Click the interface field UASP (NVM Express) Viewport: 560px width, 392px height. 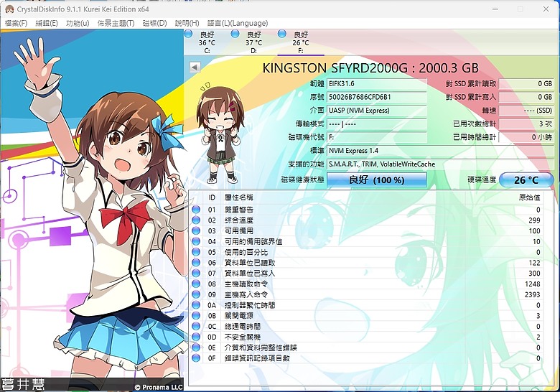[x=376, y=111]
